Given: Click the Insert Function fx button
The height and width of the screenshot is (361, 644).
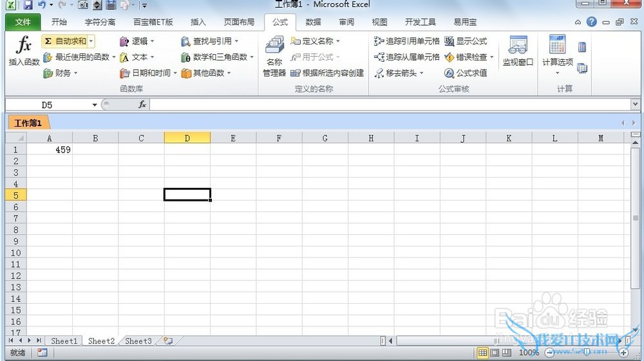Looking at the screenshot, I should 24,50.
